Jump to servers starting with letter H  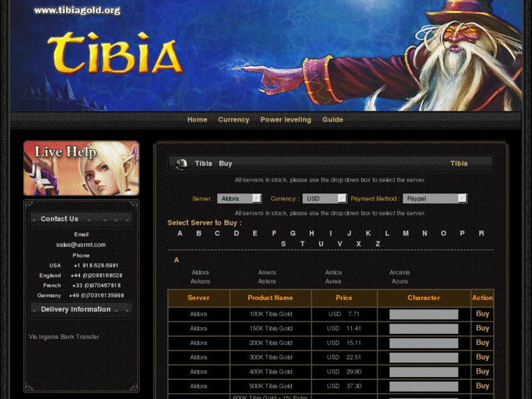[x=312, y=234]
